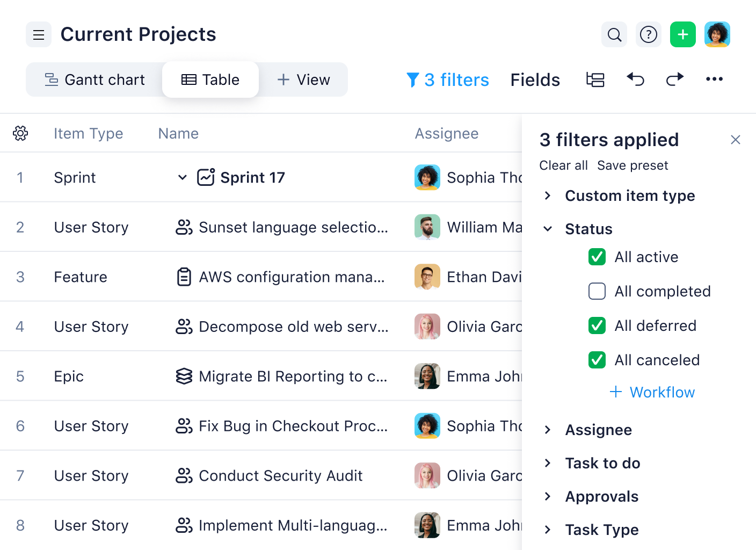The image size is (756, 550).
Task: Click Sophia's avatar next to Sprint 17
Action: pos(427,177)
